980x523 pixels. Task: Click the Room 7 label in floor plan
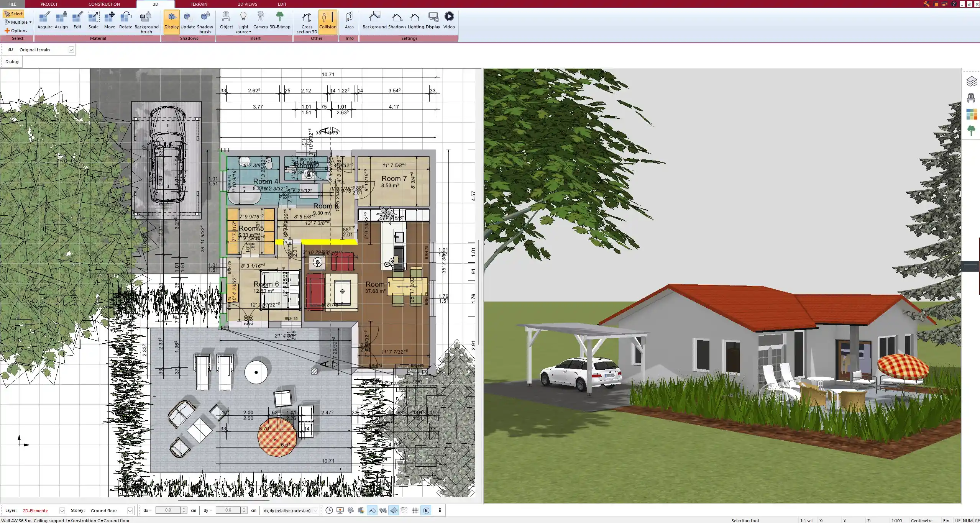394,179
